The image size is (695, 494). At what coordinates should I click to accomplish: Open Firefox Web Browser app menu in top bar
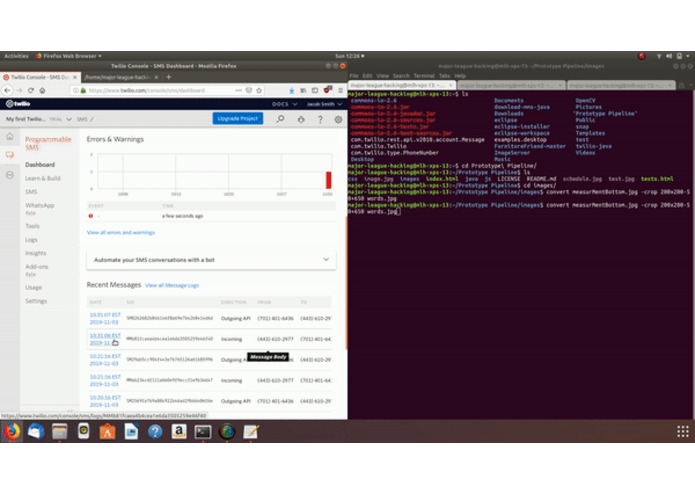click(x=68, y=56)
